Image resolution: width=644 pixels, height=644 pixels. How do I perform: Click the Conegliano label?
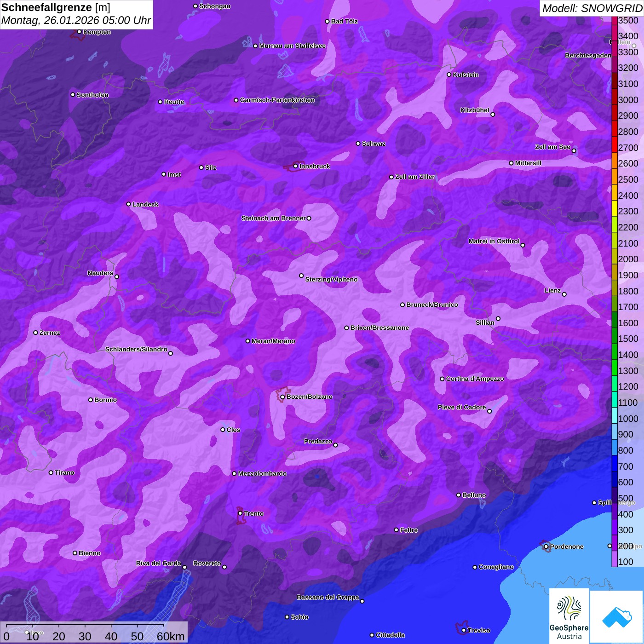[496, 567]
